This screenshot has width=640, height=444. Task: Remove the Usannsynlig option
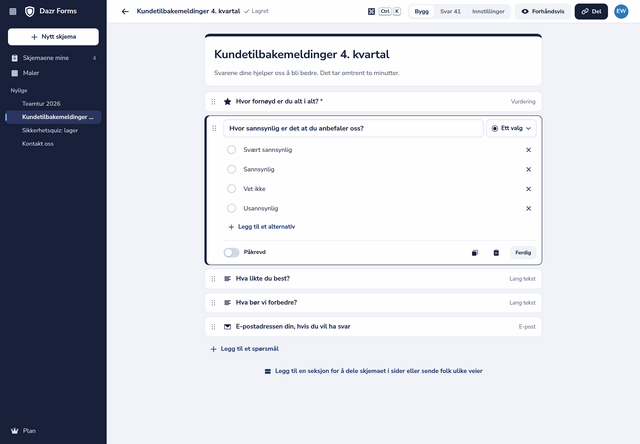coord(529,209)
